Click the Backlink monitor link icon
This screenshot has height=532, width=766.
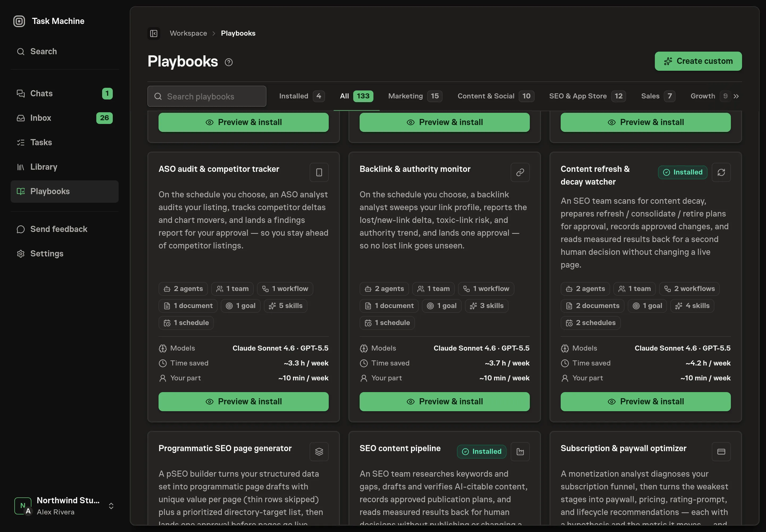click(x=520, y=172)
